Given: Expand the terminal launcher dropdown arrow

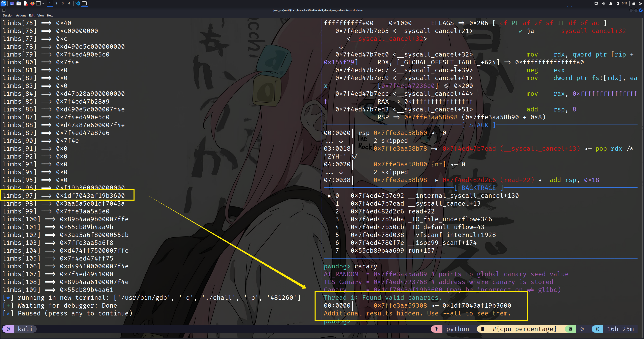Looking at the screenshot, I should point(43,3).
